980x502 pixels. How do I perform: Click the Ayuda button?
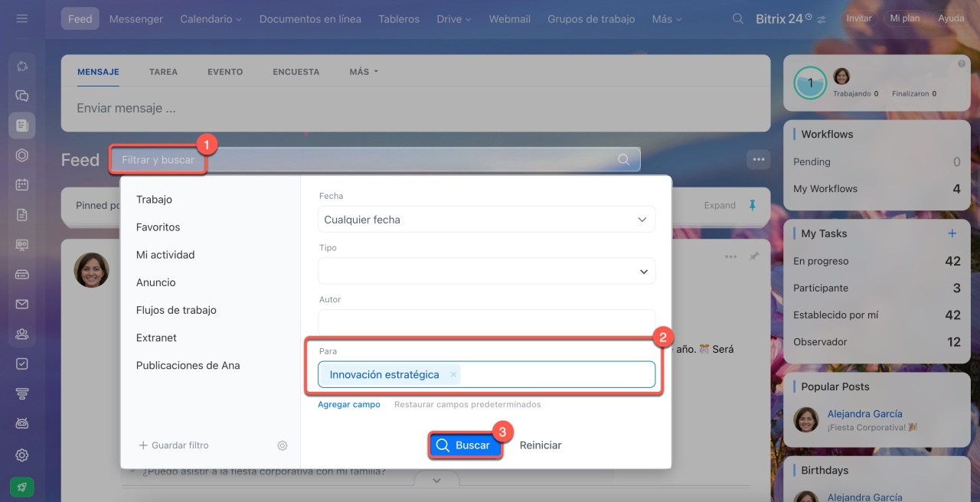click(x=951, y=18)
